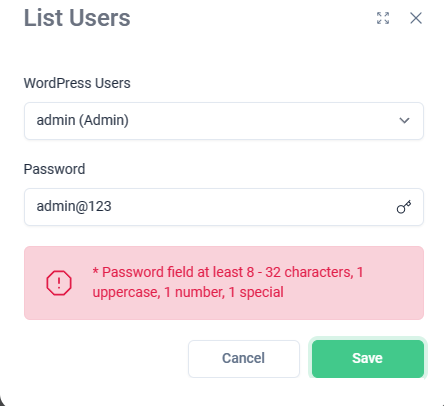Screen dimensions: 444x406
Task: Generate a password with the key icon
Action: click(404, 207)
